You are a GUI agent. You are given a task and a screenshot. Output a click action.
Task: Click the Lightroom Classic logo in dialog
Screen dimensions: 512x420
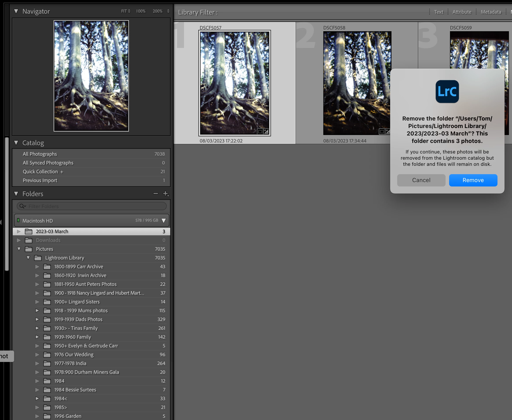coord(447,91)
